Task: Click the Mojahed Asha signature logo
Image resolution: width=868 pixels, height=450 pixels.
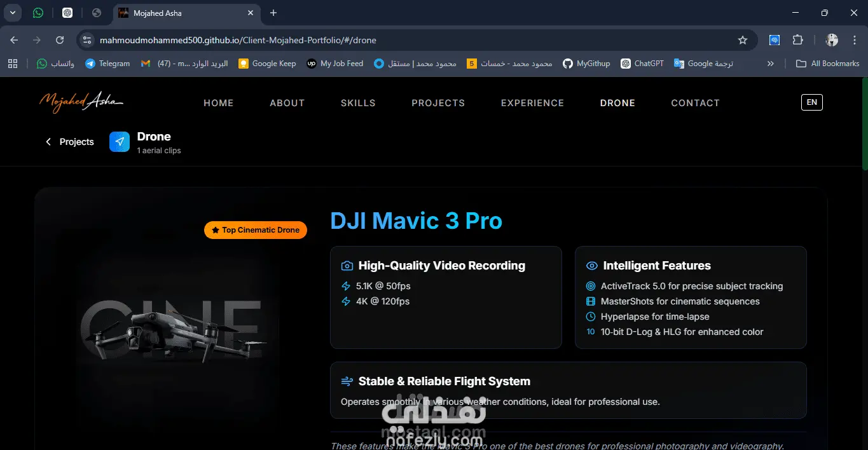Action: pyautogui.click(x=81, y=102)
